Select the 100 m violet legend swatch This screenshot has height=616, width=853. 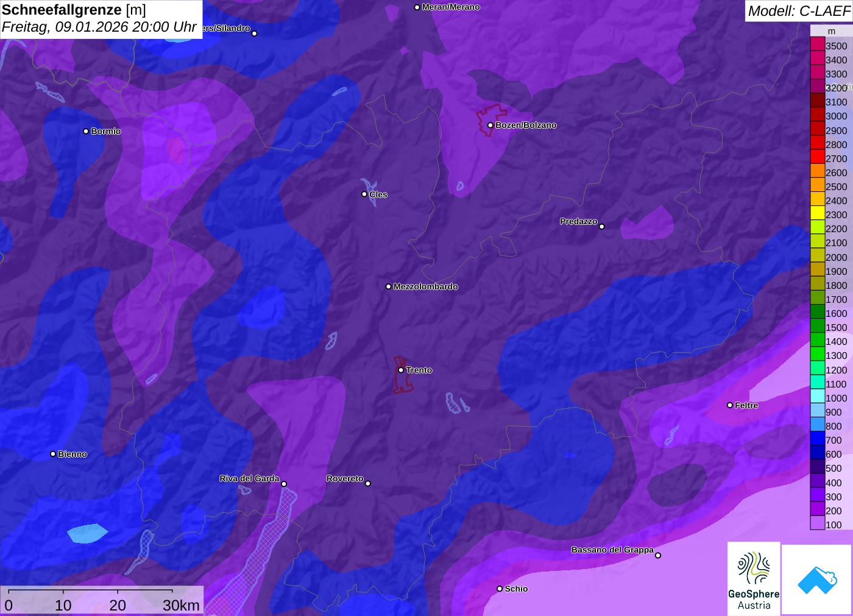click(x=818, y=523)
